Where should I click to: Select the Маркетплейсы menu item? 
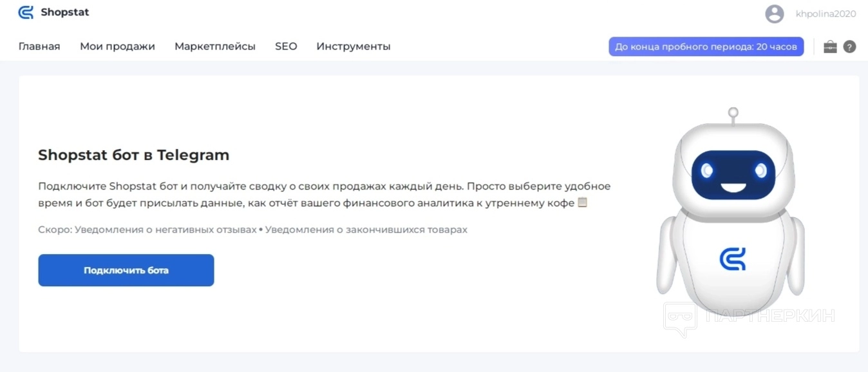(x=215, y=46)
